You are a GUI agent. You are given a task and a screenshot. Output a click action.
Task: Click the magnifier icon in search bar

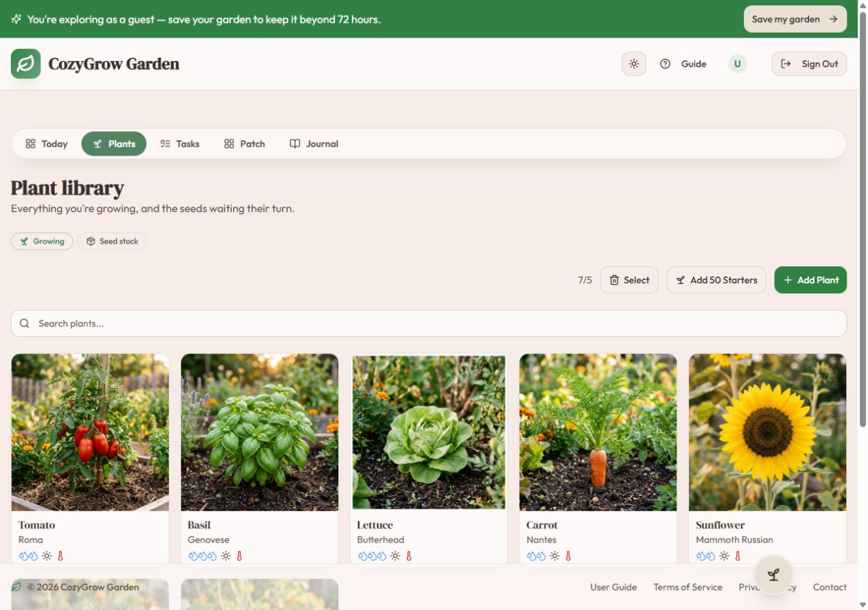click(25, 323)
